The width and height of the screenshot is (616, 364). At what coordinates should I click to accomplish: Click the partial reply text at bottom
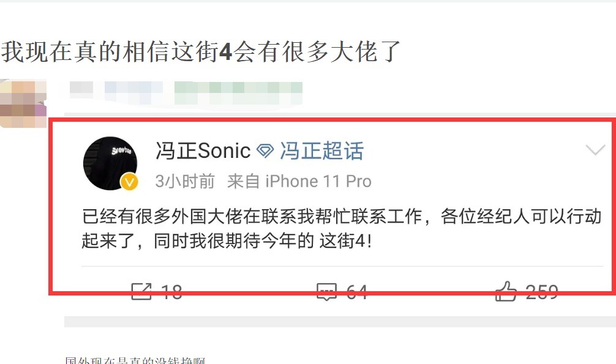(x=135, y=360)
